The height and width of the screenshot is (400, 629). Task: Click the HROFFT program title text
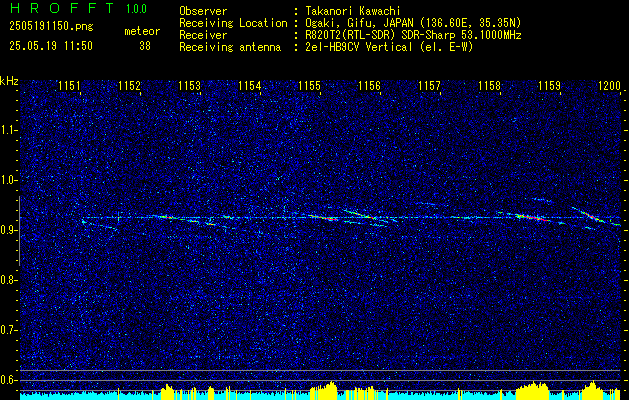point(61,8)
